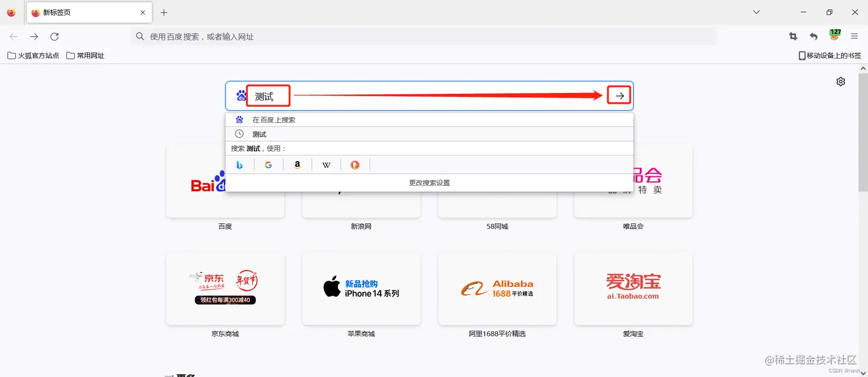
Task: Click the screenshot crop tool icon
Action: tap(793, 37)
